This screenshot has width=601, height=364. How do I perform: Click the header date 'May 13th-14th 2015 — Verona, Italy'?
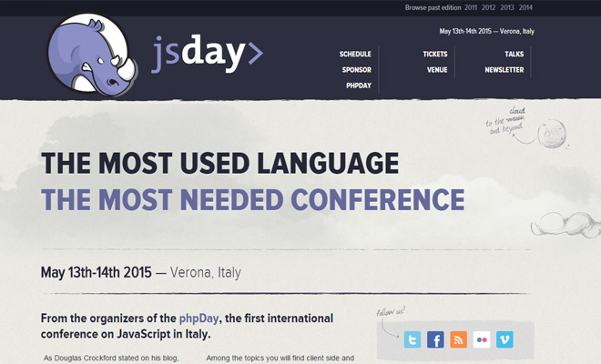click(487, 31)
